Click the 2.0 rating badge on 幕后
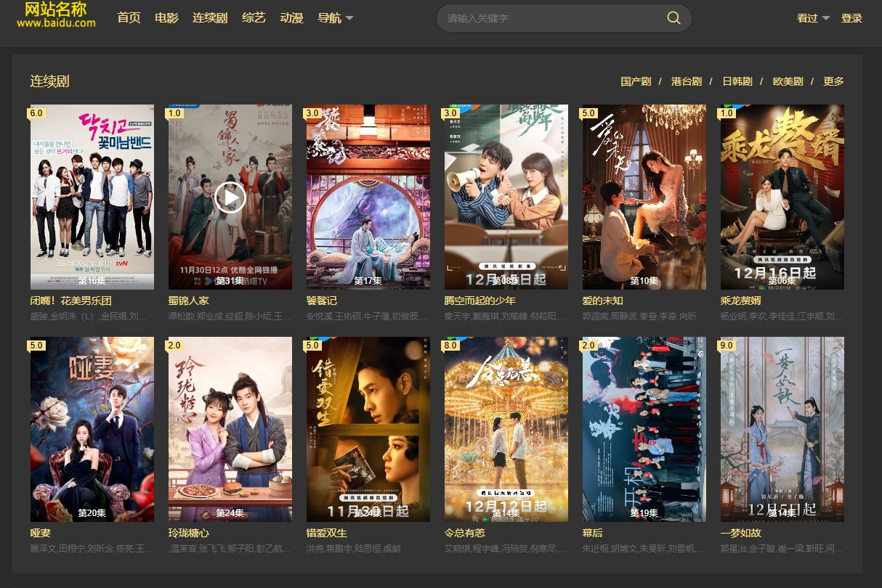This screenshot has height=588, width=882. [588, 346]
